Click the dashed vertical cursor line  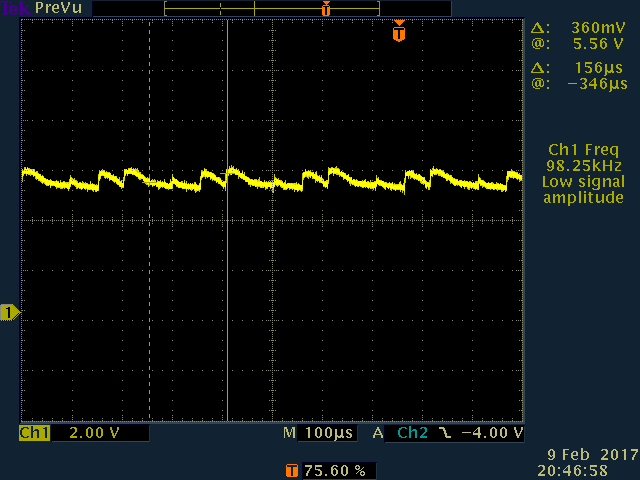click(x=149, y=220)
